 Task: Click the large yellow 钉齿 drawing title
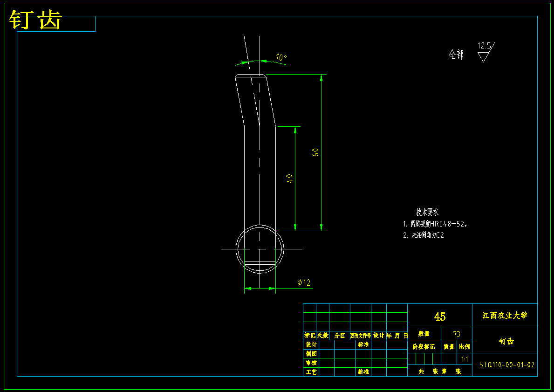36,20
